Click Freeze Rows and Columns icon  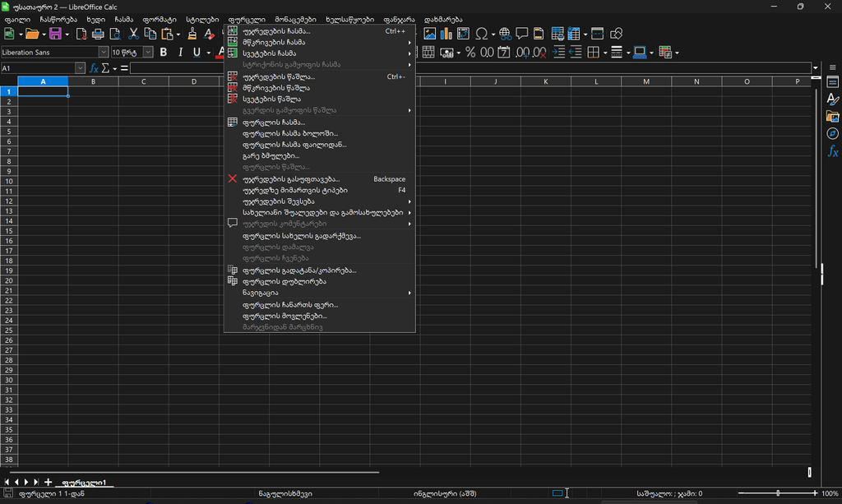point(574,34)
